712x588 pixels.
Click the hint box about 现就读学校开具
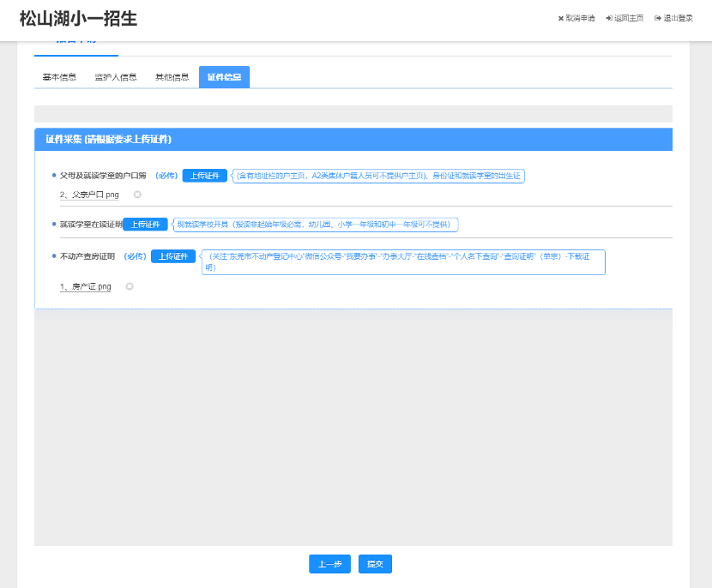tap(316, 225)
